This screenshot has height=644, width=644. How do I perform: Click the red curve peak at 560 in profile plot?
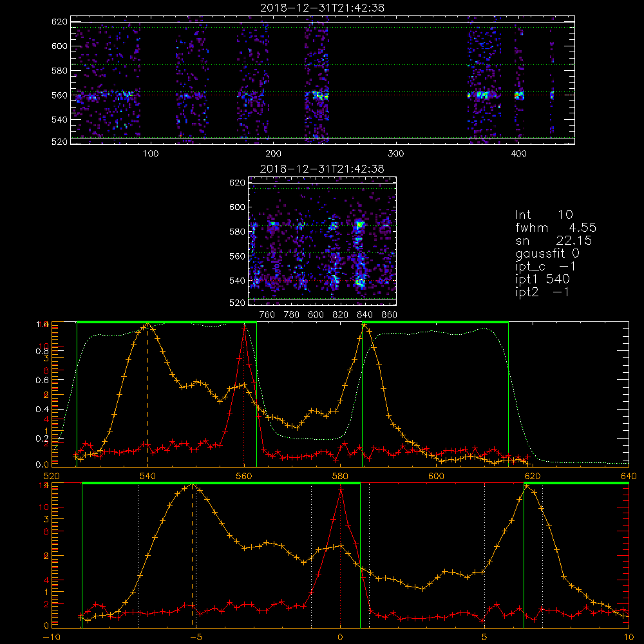244,328
